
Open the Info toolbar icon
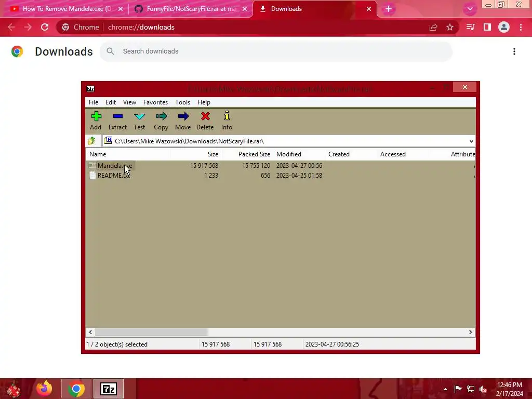pyautogui.click(x=227, y=121)
